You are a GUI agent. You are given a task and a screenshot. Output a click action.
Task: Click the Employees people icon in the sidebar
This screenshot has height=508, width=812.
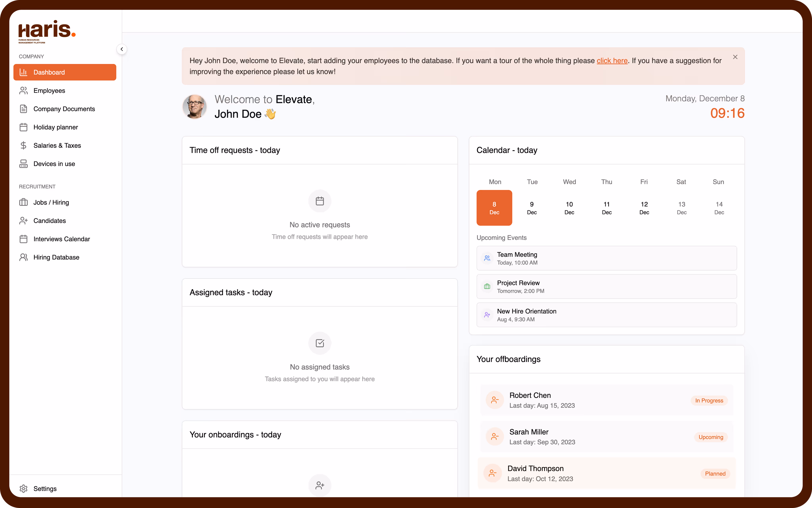(23, 91)
